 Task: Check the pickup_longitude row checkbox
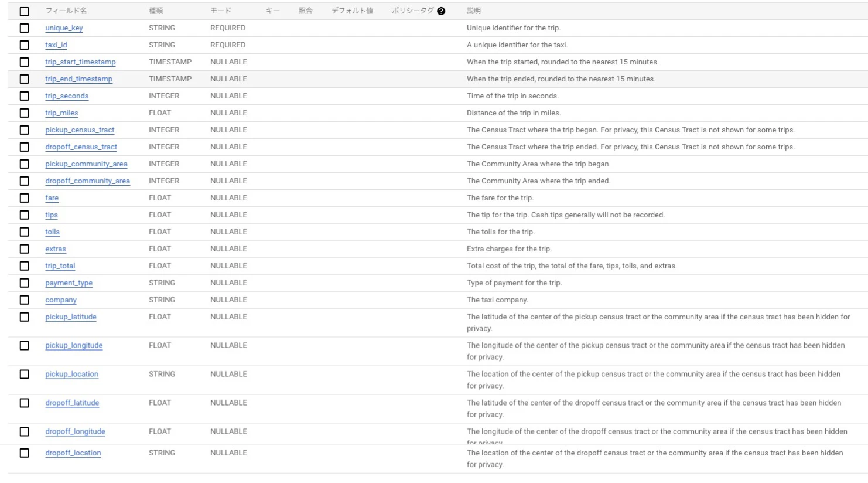point(24,346)
